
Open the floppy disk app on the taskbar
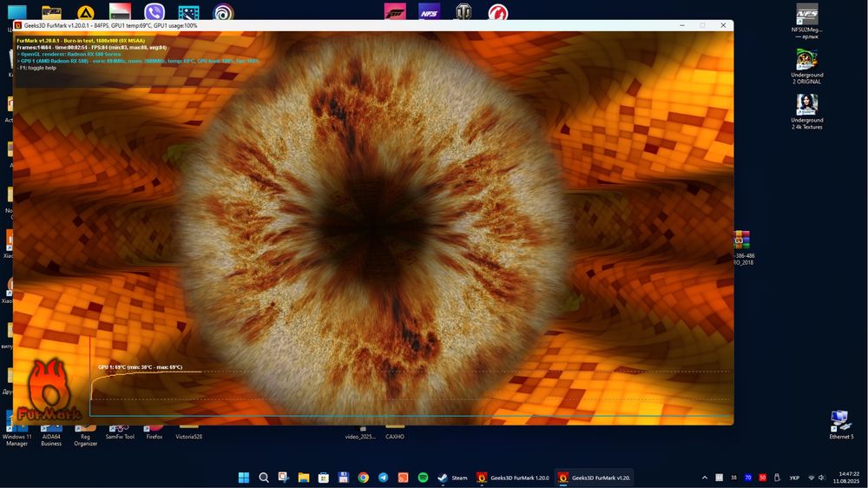point(343,478)
